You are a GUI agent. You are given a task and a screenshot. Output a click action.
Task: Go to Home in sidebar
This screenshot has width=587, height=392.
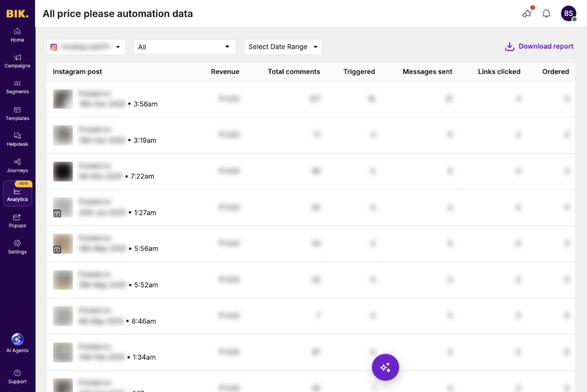tap(17, 35)
